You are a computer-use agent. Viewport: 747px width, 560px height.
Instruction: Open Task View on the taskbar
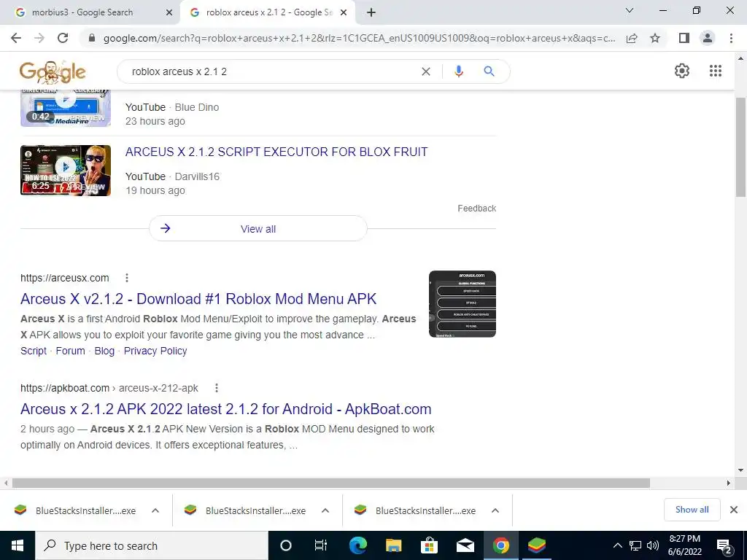coord(321,545)
